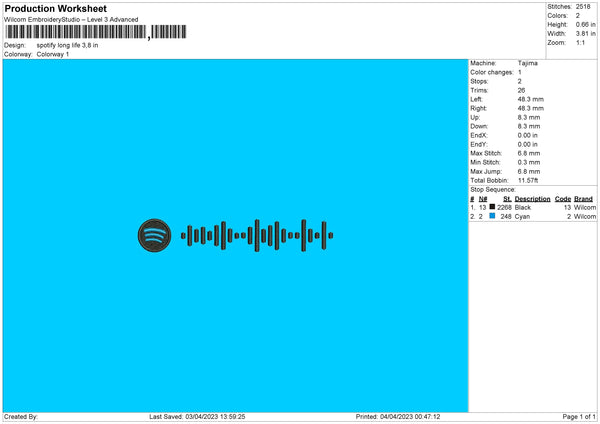Click the "Up:" extent label
The image size is (600, 424).
(x=475, y=117)
